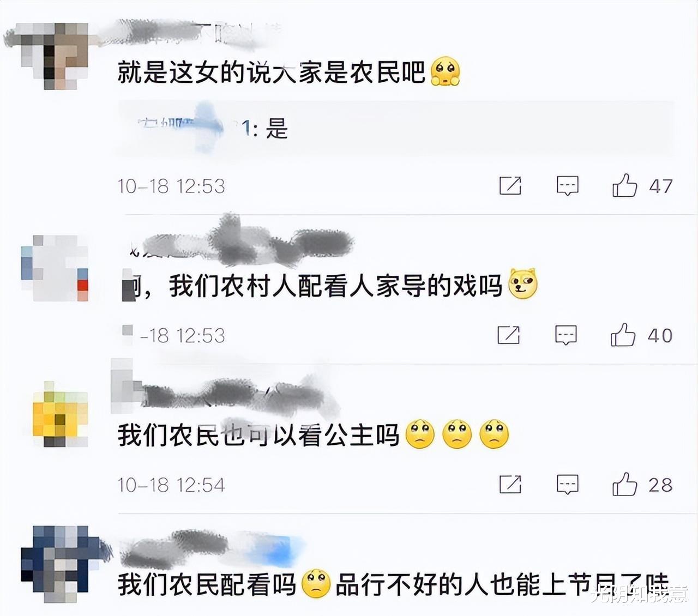The width and height of the screenshot is (698, 616).
Task: Repost the comment dated 10-18 12:54
Action: pos(510,484)
